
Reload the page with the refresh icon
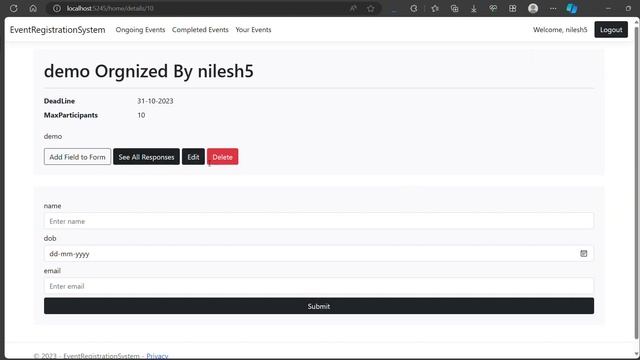tap(13, 8)
